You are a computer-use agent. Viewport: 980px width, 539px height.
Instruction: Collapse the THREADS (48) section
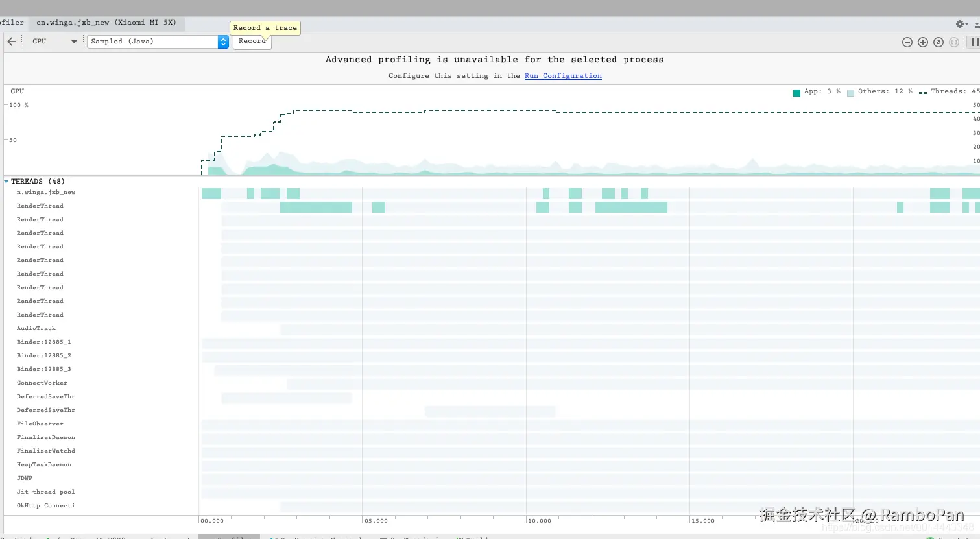pos(6,182)
